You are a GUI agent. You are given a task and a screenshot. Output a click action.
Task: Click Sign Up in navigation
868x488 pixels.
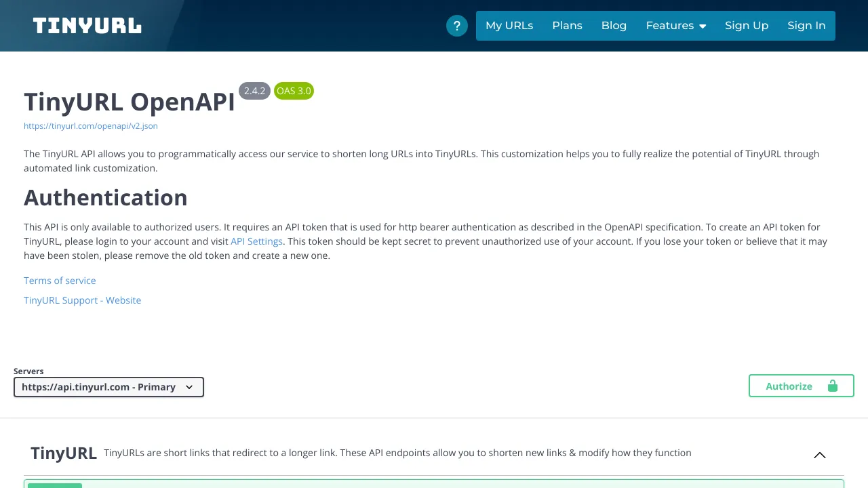click(747, 26)
